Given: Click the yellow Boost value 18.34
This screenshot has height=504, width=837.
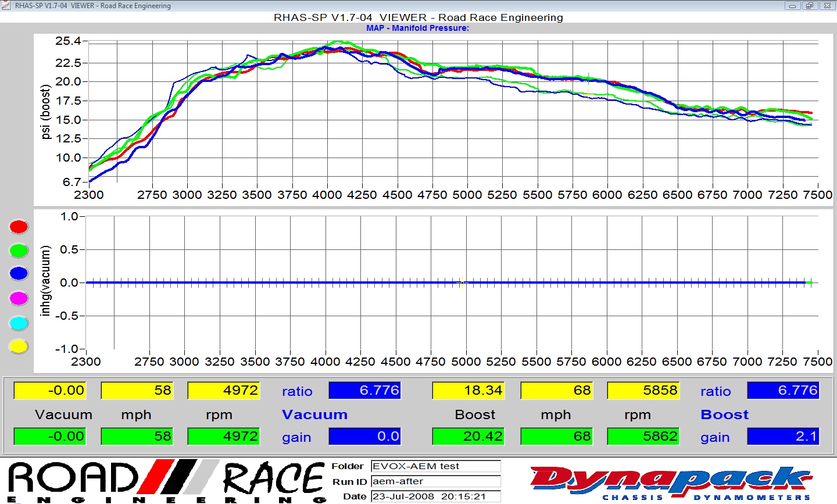Looking at the screenshot, I should [467, 390].
